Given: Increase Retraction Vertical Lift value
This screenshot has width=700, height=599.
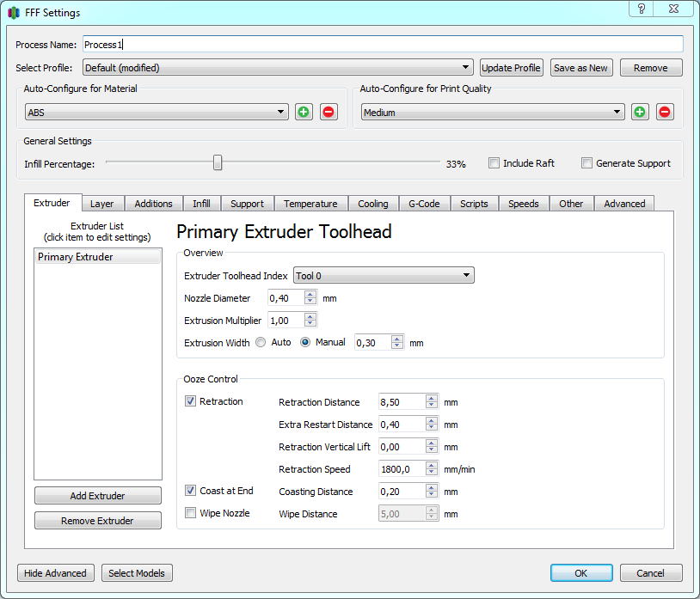Looking at the screenshot, I should 431,443.
